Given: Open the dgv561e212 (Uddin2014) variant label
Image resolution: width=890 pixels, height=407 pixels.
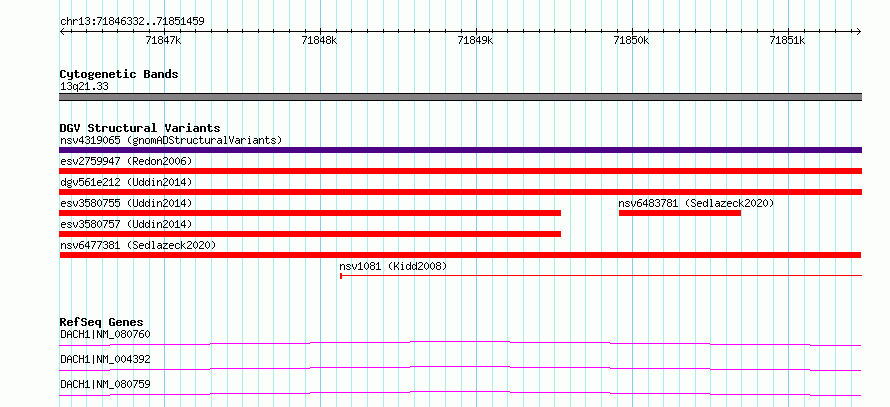Looking at the screenshot, I should click(127, 182).
